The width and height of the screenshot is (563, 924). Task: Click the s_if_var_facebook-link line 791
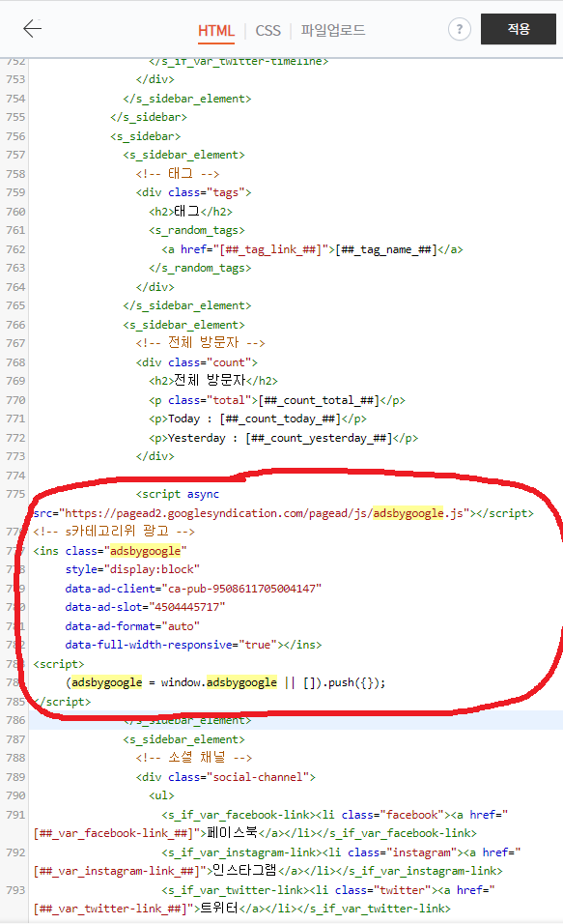click(x=334, y=815)
